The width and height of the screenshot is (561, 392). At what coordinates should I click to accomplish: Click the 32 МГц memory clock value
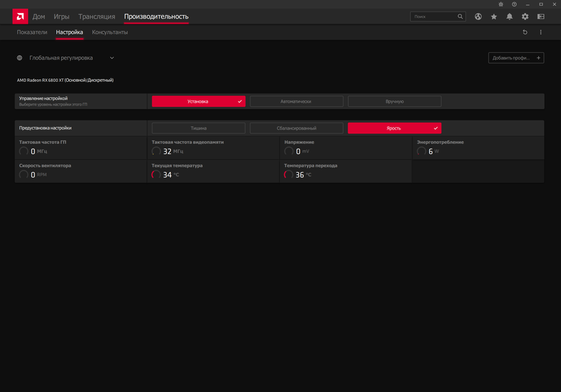(x=173, y=151)
